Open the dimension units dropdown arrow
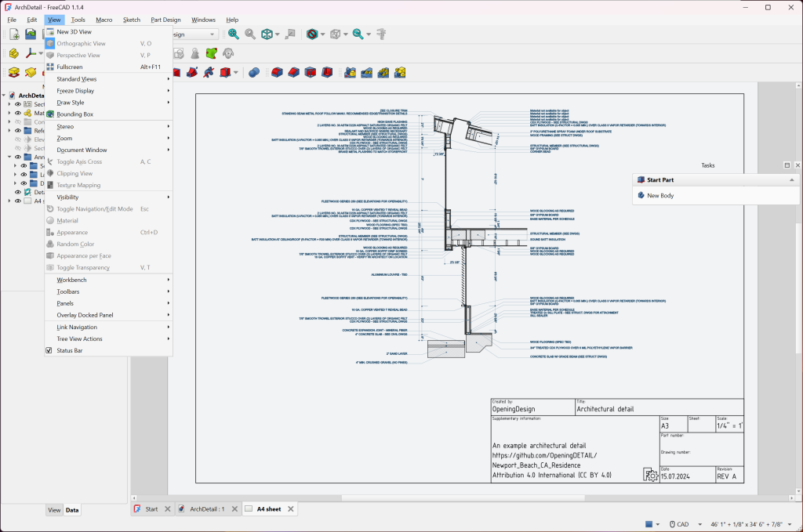The height and width of the screenshot is (532, 803). [790, 524]
